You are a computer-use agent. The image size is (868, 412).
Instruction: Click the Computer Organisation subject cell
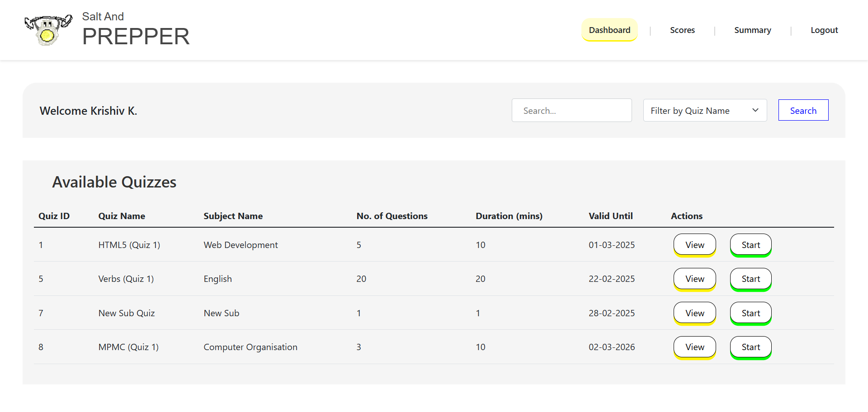click(x=250, y=347)
